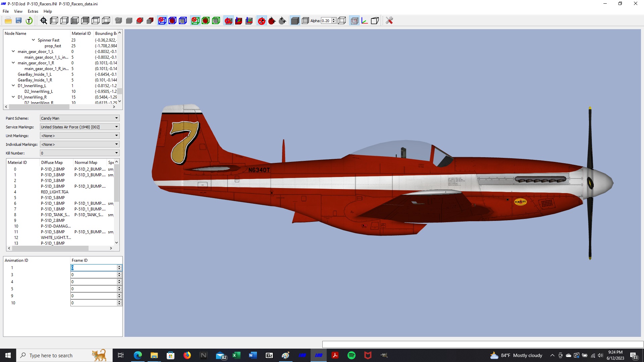Open settings with wrench and screwdriver icon
The image size is (644, 362).
coord(389,21)
